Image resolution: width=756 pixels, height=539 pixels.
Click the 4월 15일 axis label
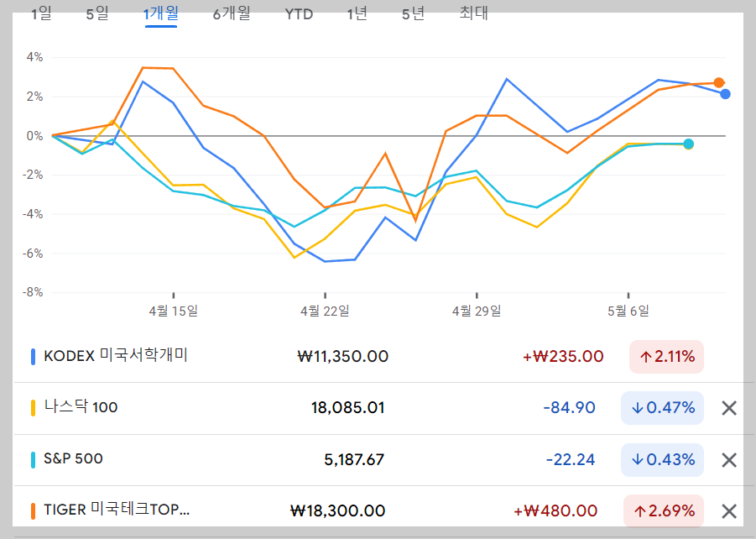click(x=174, y=311)
